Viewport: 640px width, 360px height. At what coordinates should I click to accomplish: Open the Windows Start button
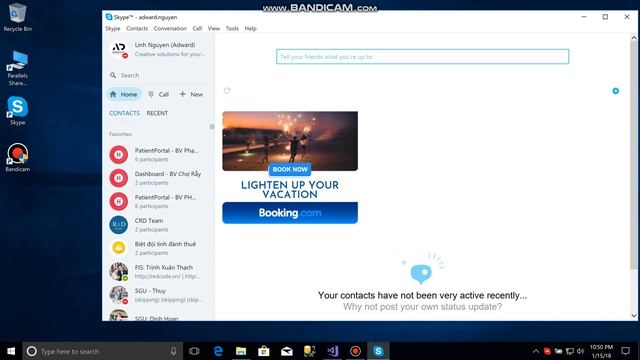click(x=11, y=351)
